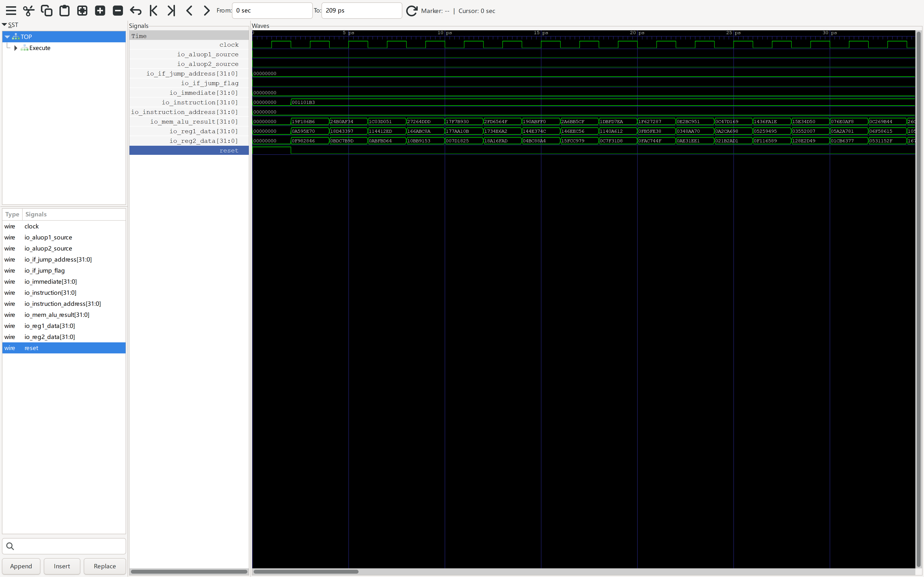The height and width of the screenshot is (577, 924).
Task: Click the Reload waveform icon
Action: (x=411, y=11)
